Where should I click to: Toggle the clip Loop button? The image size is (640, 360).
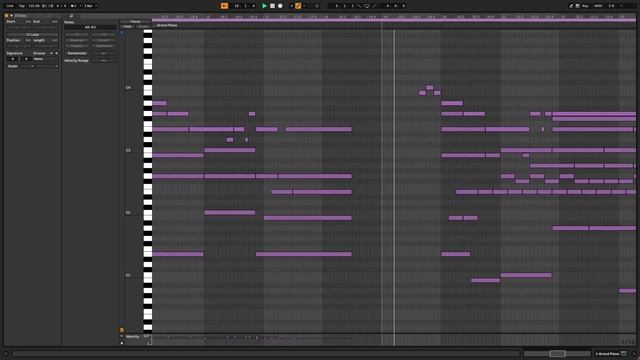33,34
